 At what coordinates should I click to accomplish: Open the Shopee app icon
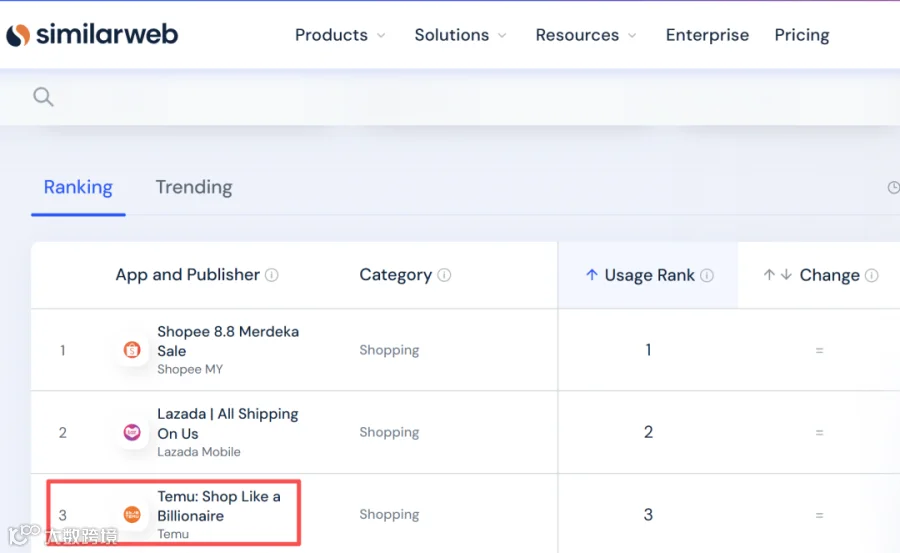click(x=132, y=349)
